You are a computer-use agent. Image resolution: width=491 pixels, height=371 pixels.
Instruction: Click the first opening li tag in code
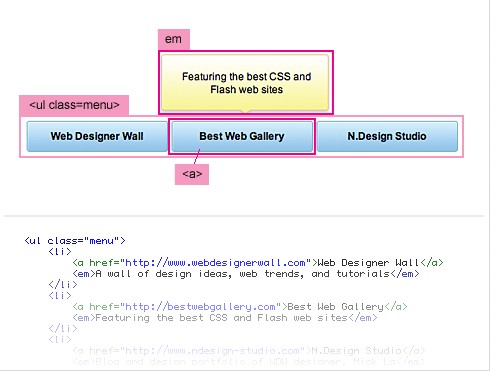(60, 252)
